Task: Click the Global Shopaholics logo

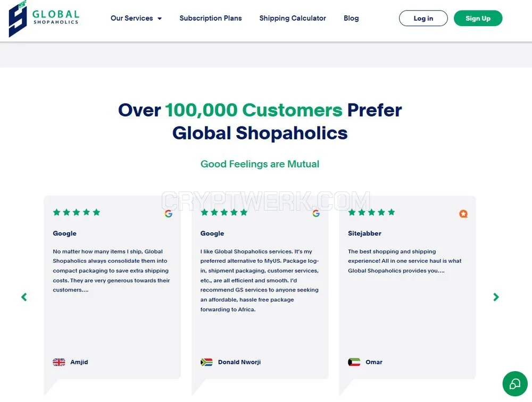Action: pos(44,19)
